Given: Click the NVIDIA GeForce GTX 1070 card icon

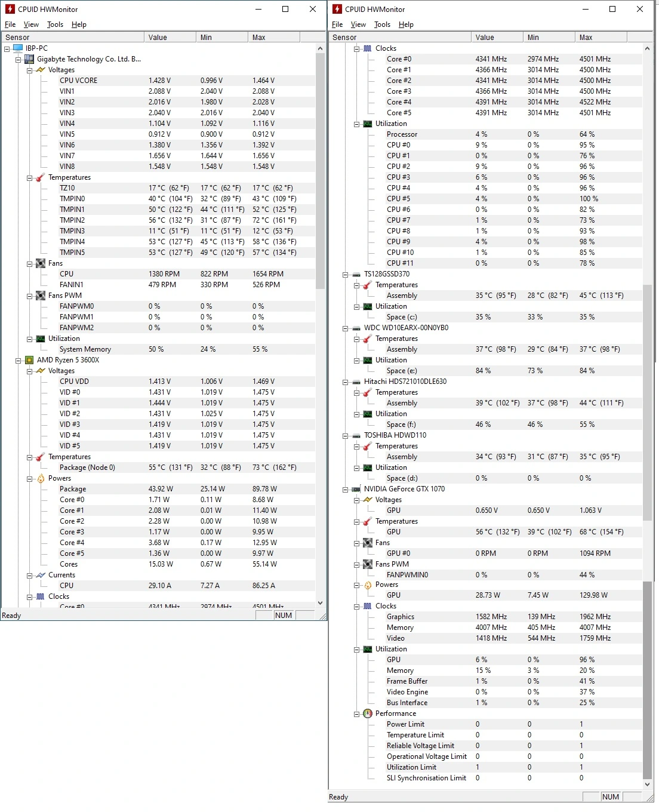Looking at the screenshot, I should point(356,489).
